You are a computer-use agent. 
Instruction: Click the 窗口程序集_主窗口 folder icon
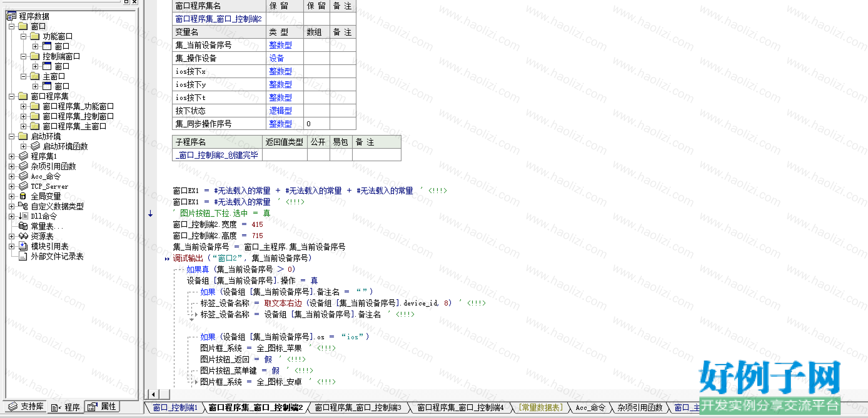pyautogui.click(x=35, y=126)
